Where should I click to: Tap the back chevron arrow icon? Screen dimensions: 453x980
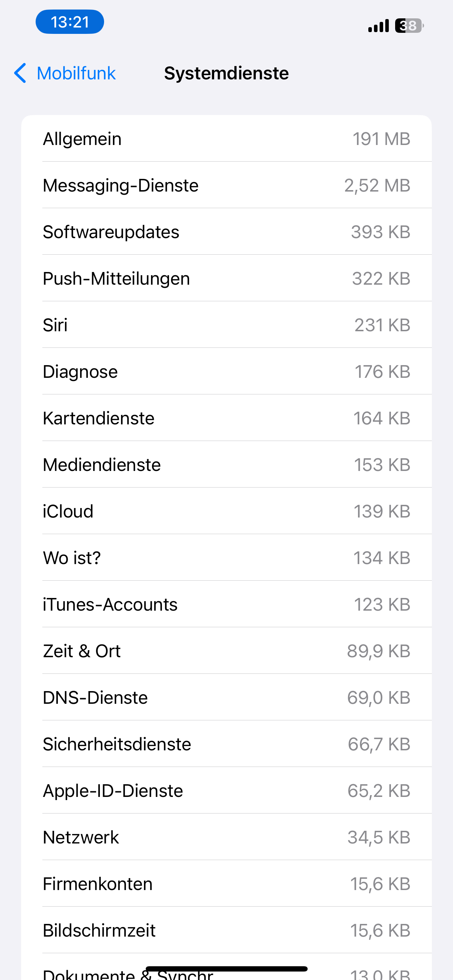[20, 73]
